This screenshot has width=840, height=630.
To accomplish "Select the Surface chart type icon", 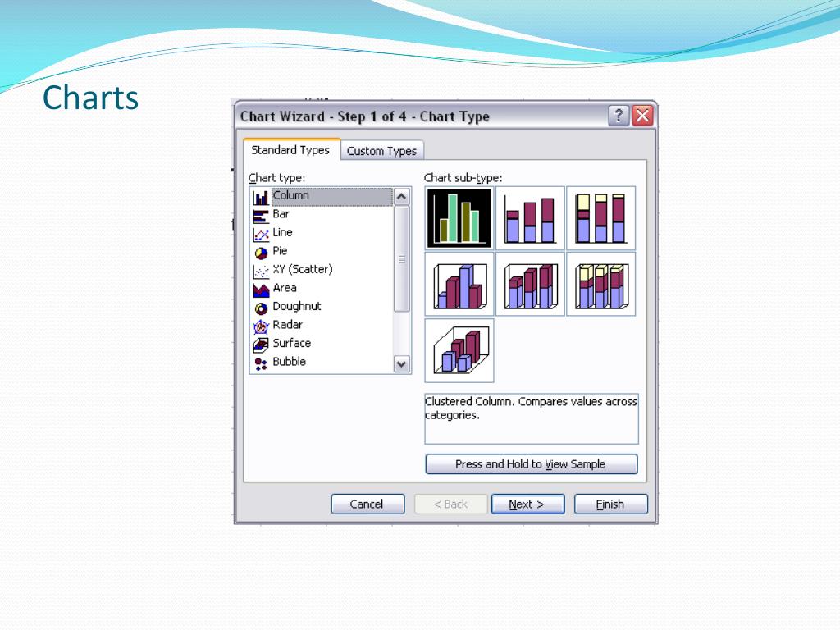I will pos(261,345).
